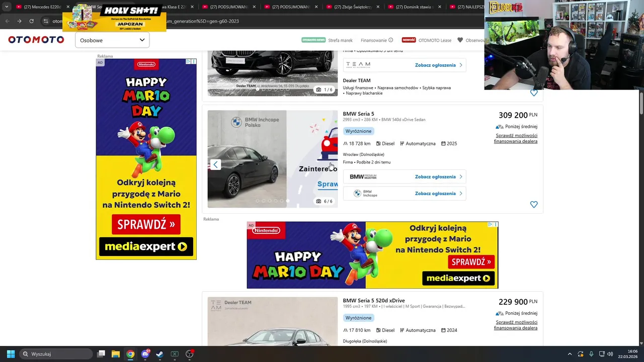
Task: Click the Poniżej średniej icon under 309 200
Action: pyautogui.click(x=499, y=127)
